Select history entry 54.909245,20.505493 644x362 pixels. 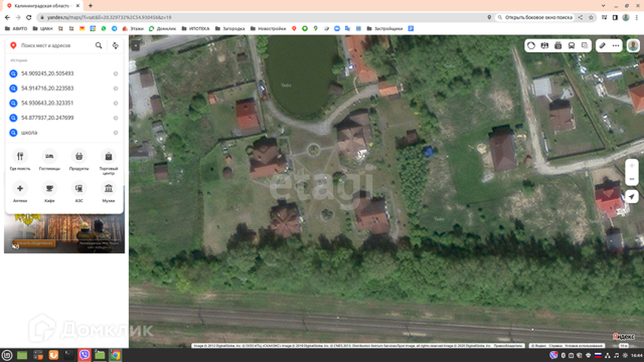63,73
